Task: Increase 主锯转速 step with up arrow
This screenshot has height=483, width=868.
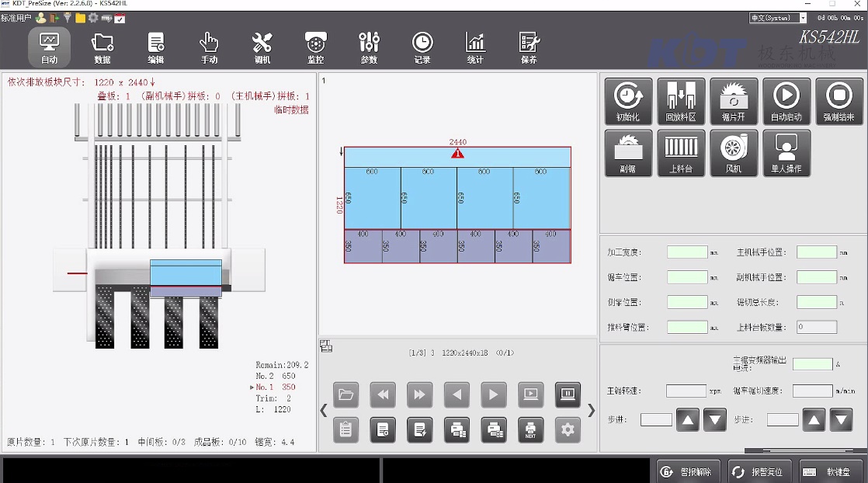Action: 687,420
